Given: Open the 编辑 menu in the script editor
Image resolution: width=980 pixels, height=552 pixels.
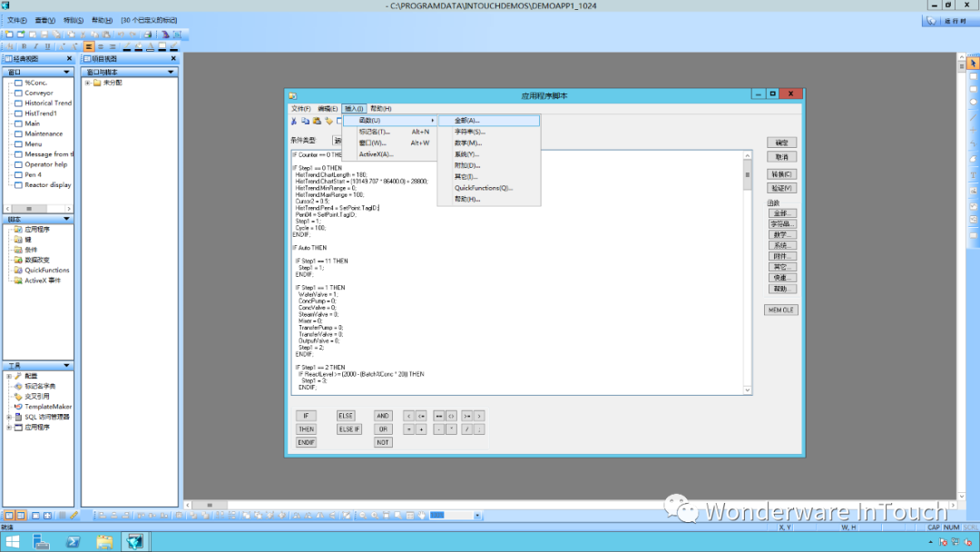Looking at the screenshot, I should (x=329, y=107).
